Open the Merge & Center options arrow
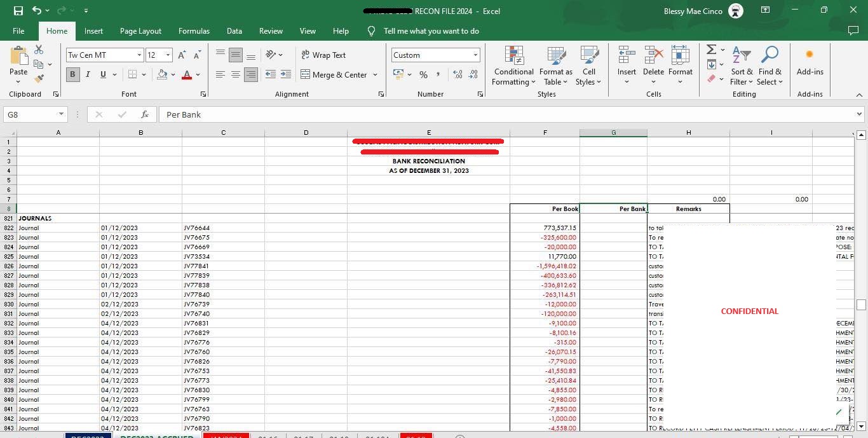This screenshot has height=438, width=868. (375, 75)
